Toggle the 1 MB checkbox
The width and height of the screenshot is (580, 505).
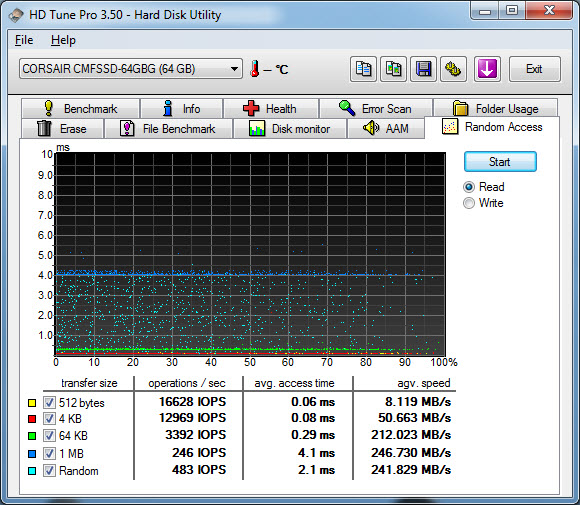pyautogui.click(x=49, y=453)
